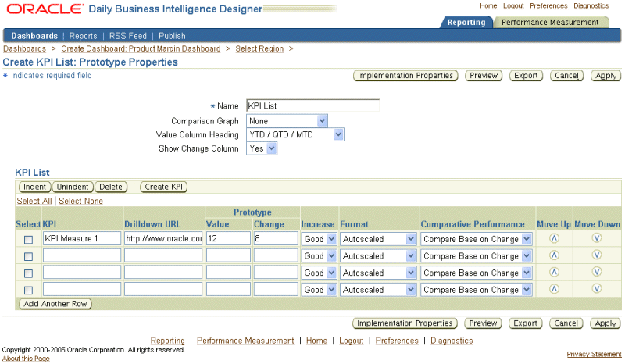Viewport: 625px width, 364px height.
Task: Click the top Cancel button
Action: coord(566,76)
